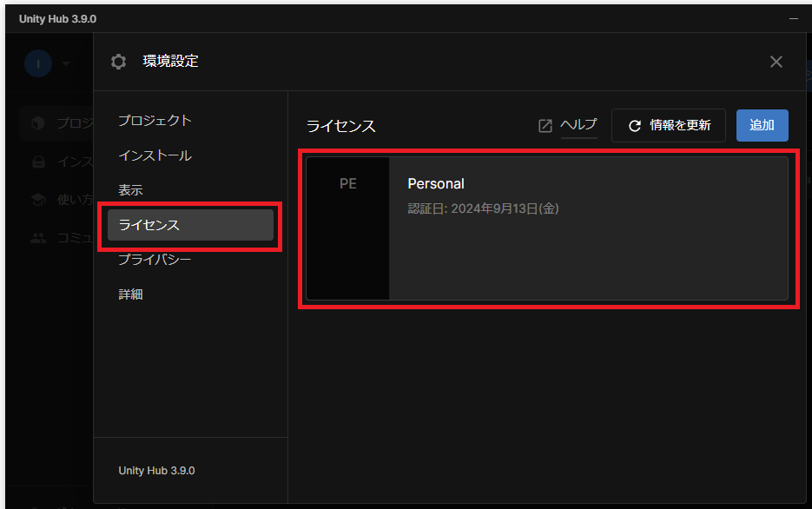This screenshot has height=509, width=812.
Task: Click the Unity Hub 3.9.0 title bar text
Action: tap(57, 19)
